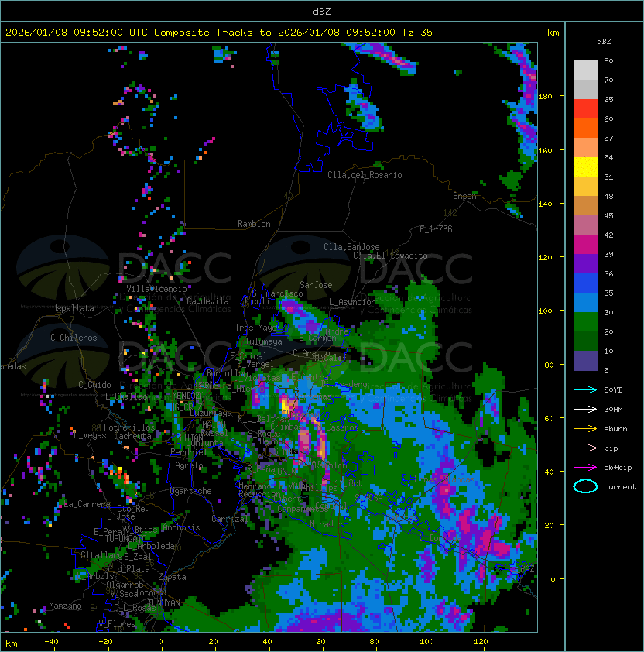
Task: Click the 'Ugarteche' map label
Action: [x=191, y=491]
